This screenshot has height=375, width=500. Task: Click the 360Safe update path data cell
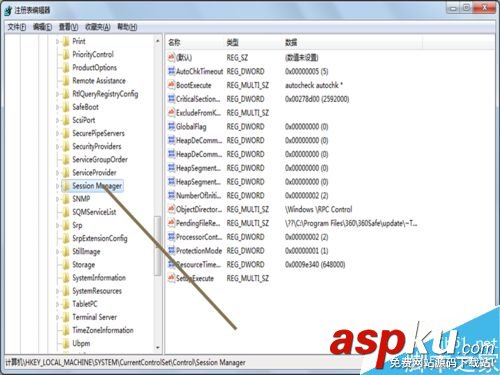(x=351, y=223)
